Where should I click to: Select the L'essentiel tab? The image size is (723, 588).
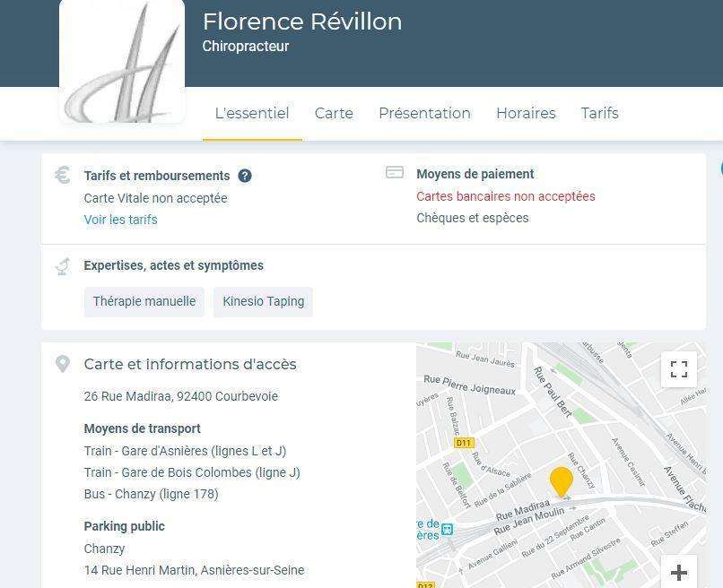252,113
